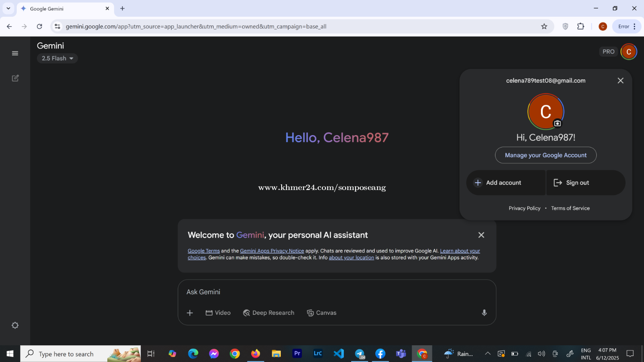Open the Extensions puzzle icon
Image resolution: width=644 pixels, height=362 pixels.
[x=580, y=27]
